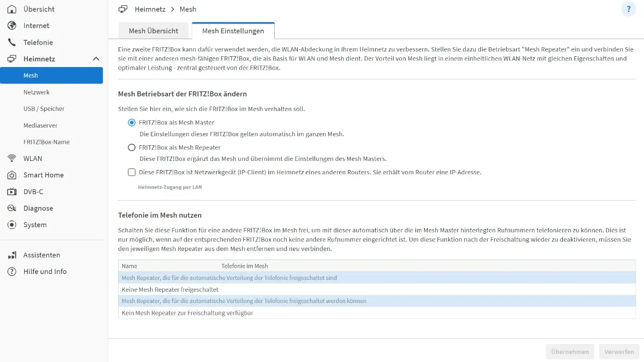Click the Übersicht house icon

(12, 9)
